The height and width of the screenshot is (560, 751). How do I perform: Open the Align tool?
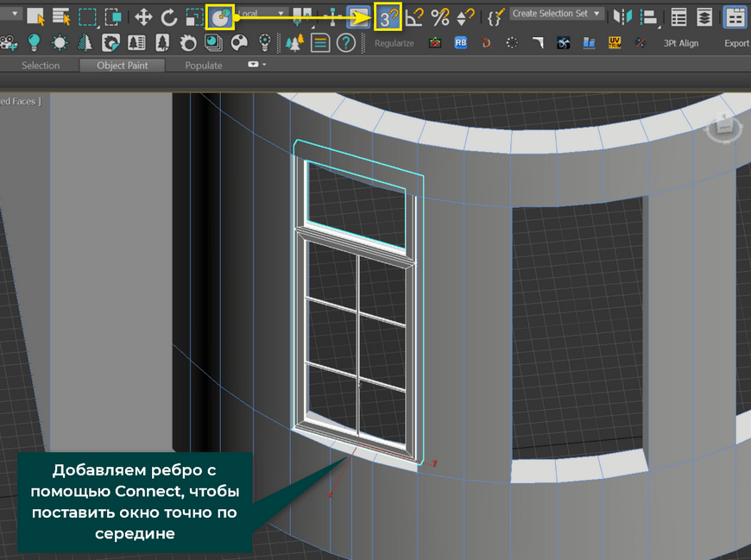[x=649, y=16]
